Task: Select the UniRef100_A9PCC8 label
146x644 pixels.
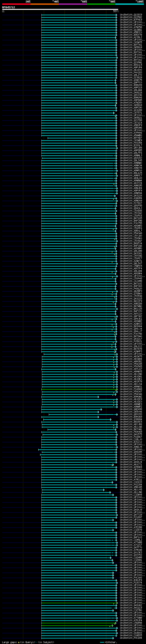Action: click(131, 87)
